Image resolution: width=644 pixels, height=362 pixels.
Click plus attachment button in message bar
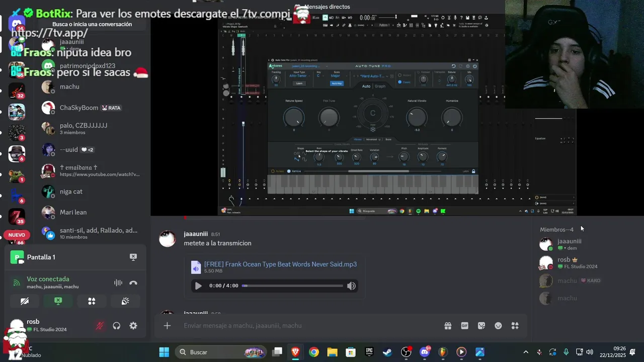167,326
